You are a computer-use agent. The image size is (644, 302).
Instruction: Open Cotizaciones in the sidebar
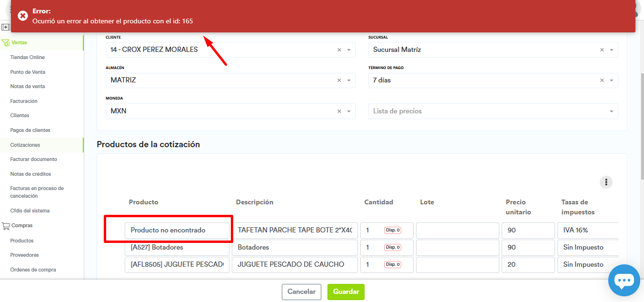point(25,145)
